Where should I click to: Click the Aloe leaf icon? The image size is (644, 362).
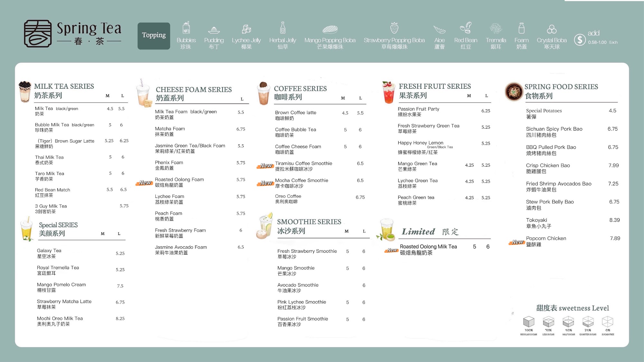point(439,30)
